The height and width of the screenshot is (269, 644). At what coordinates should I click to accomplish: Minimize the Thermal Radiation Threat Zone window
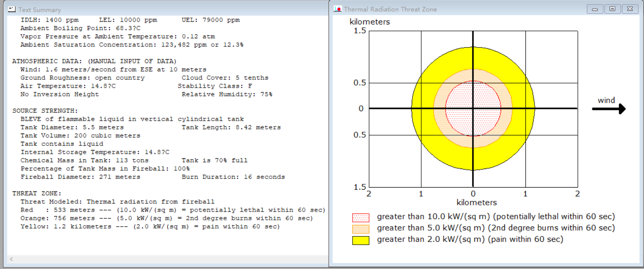[x=595, y=9]
